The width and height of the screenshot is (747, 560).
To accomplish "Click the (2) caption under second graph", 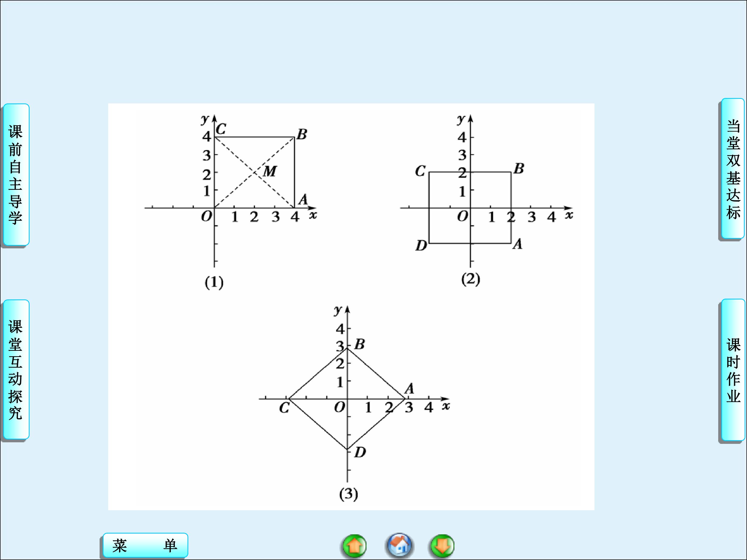I will (471, 279).
